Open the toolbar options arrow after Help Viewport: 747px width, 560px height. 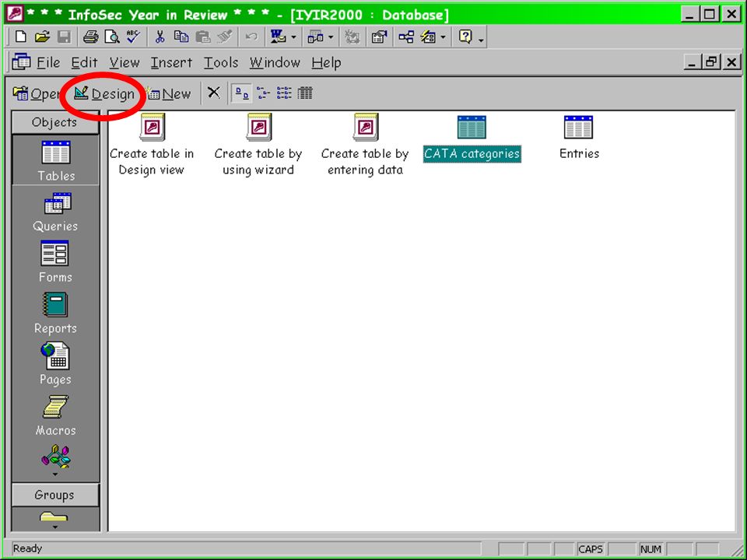pyautogui.click(x=481, y=40)
